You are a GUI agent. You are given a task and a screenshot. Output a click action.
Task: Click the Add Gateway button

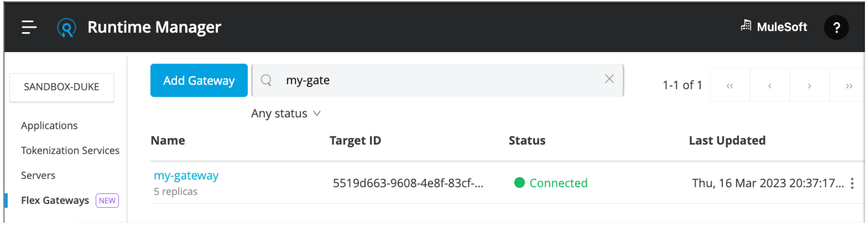(199, 80)
